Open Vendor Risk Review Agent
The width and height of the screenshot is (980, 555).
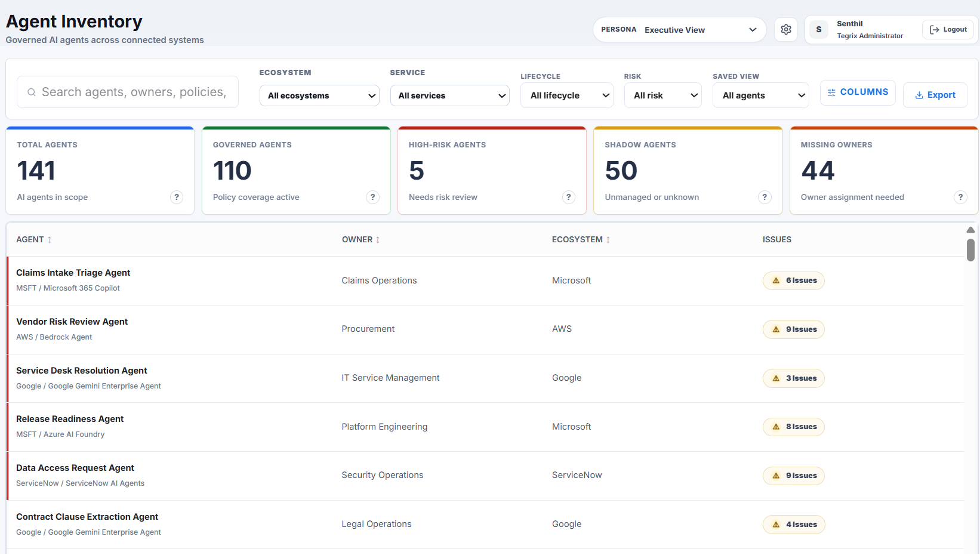pos(72,322)
